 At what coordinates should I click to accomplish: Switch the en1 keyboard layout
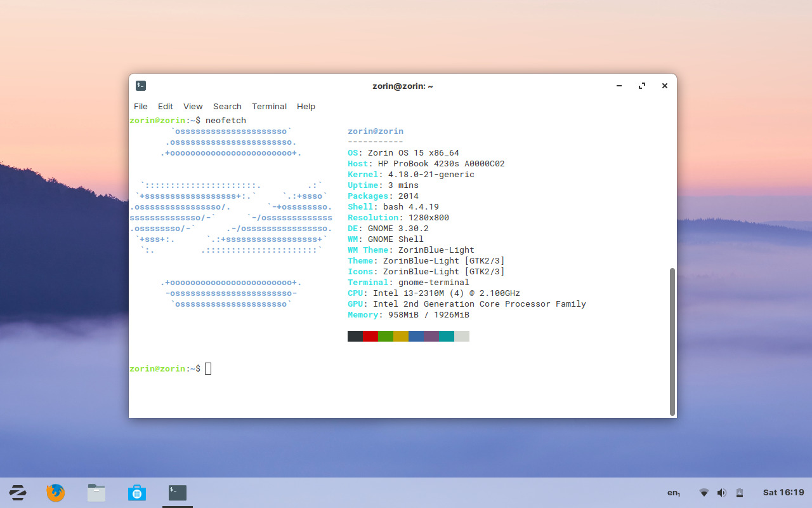[673, 492]
